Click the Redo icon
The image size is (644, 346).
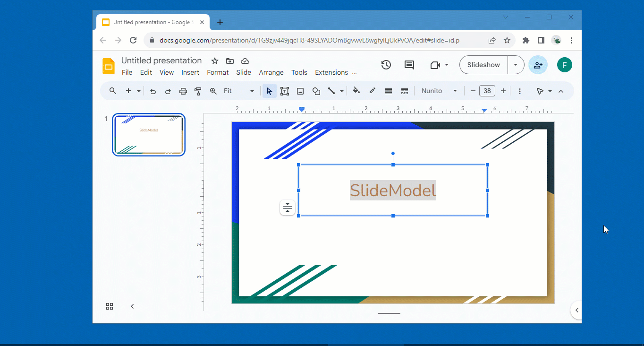coord(168,91)
